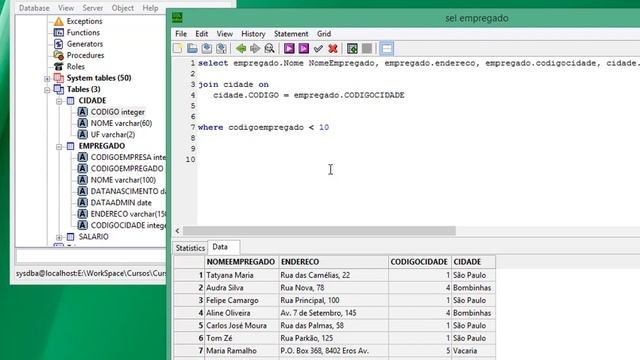Toggle the split view toolbar button

(x=387, y=49)
